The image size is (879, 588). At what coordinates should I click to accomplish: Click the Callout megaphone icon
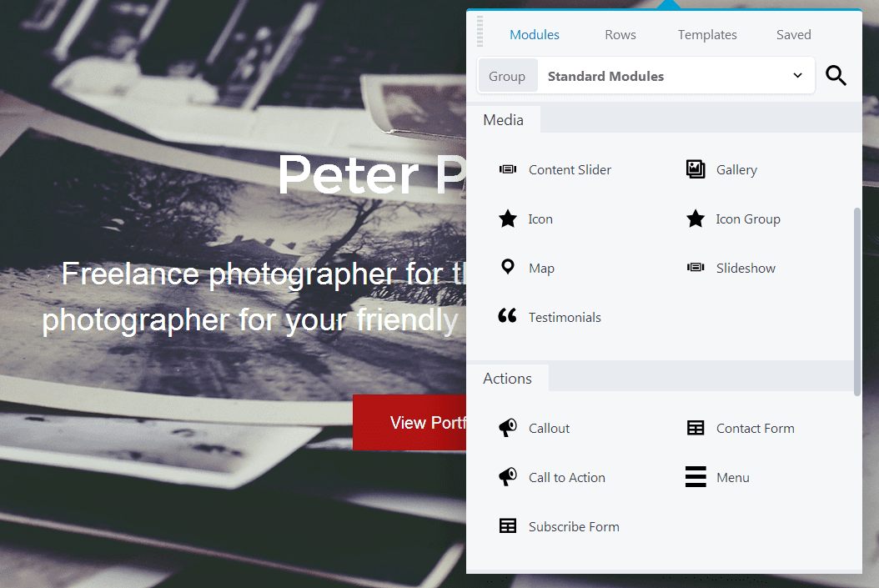click(x=508, y=428)
